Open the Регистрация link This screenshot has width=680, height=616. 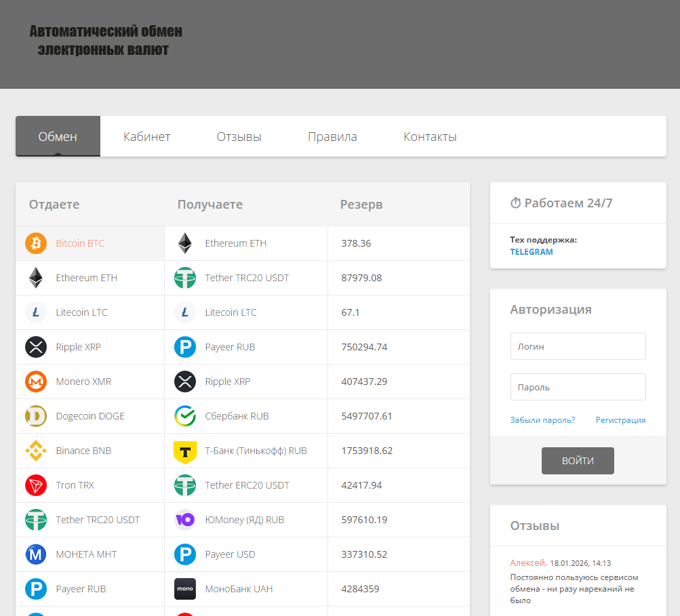click(620, 419)
